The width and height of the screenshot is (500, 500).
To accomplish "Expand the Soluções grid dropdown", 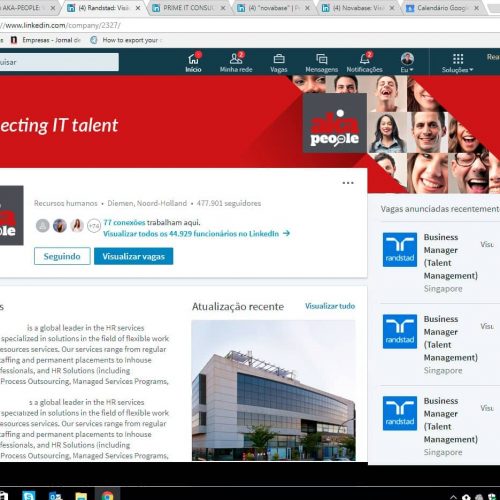I will tap(458, 62).
